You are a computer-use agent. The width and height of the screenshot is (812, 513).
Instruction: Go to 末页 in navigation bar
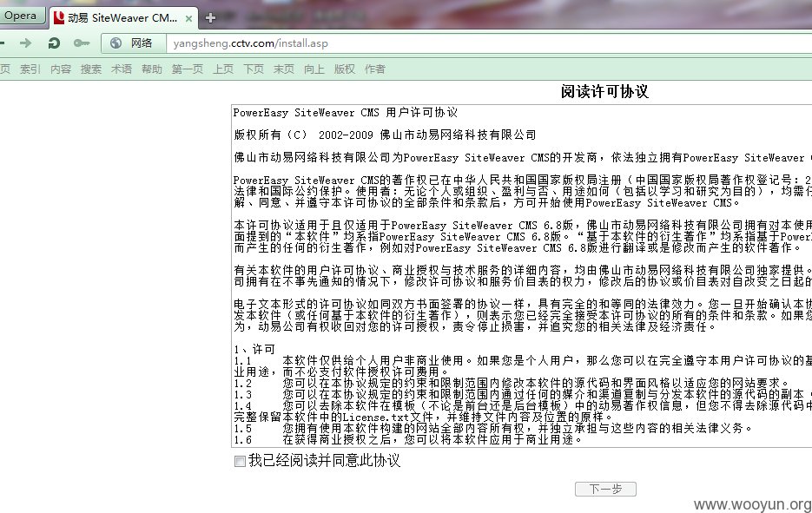pos(284,69)
